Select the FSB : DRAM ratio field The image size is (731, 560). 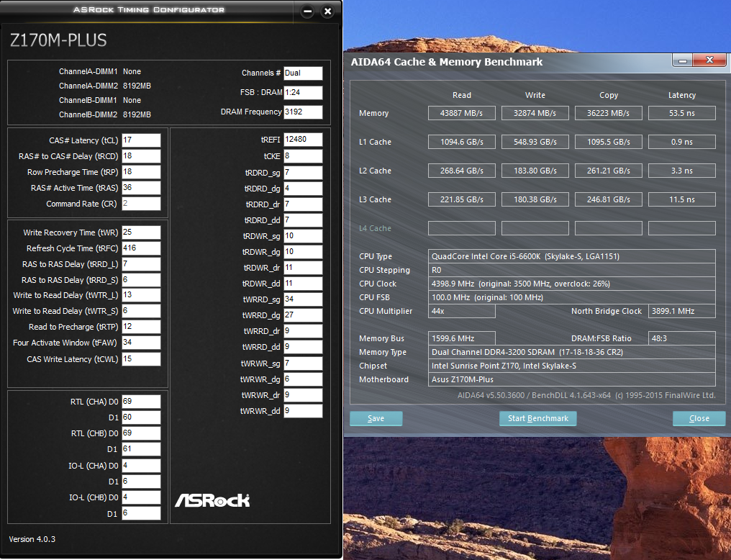[303, 92]
